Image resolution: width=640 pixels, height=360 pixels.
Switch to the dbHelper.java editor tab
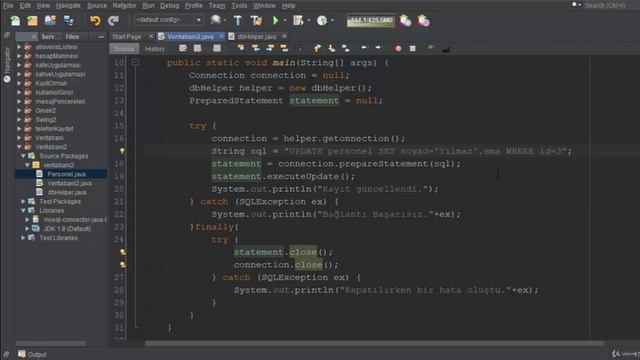coord(256,37)
